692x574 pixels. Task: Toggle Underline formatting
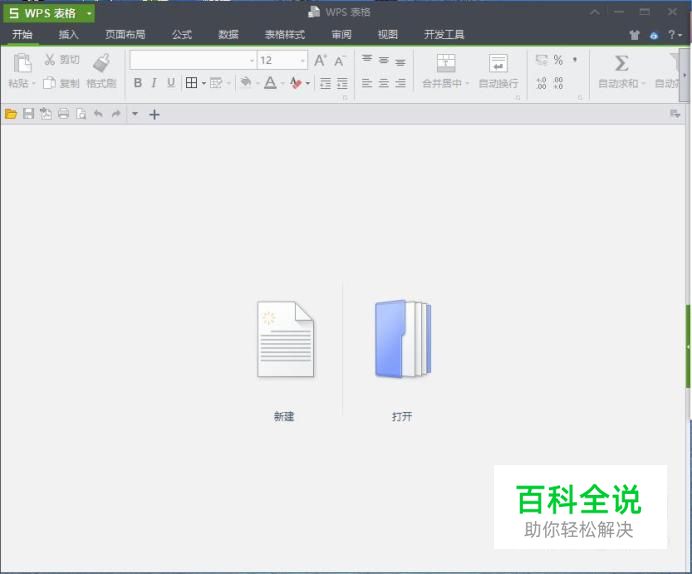(x=171, y=84)
